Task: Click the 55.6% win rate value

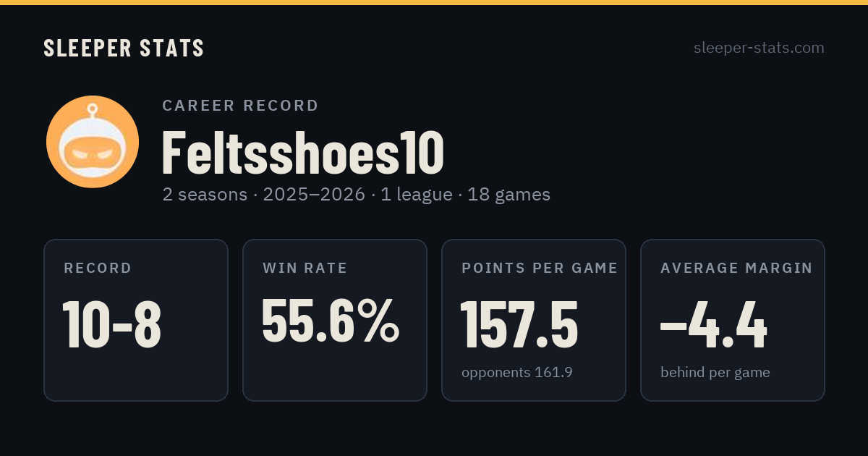Action: click(x=330, y=321)
